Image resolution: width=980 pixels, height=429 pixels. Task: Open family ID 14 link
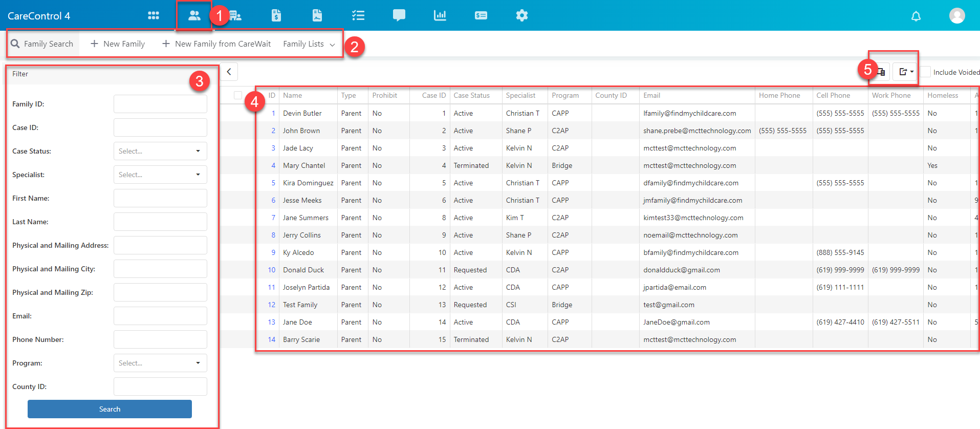coord(272,339)
